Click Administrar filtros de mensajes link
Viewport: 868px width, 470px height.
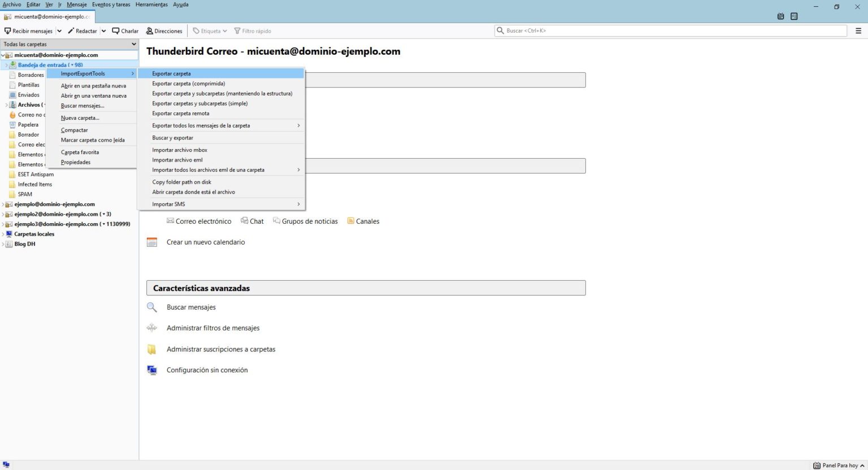[213, 328]
